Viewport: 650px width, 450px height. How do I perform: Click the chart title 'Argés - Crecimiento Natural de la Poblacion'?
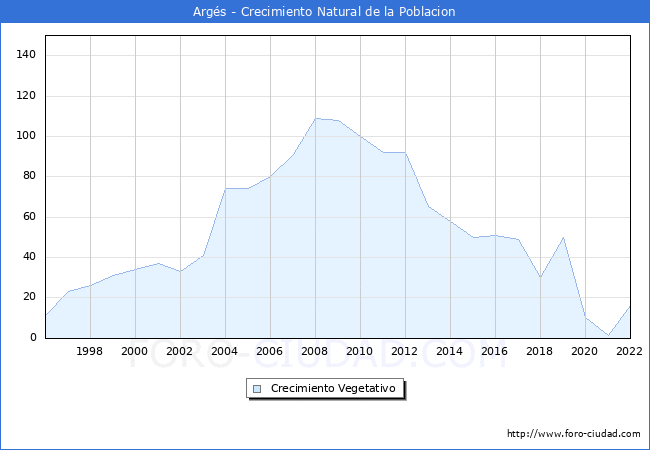324,11
